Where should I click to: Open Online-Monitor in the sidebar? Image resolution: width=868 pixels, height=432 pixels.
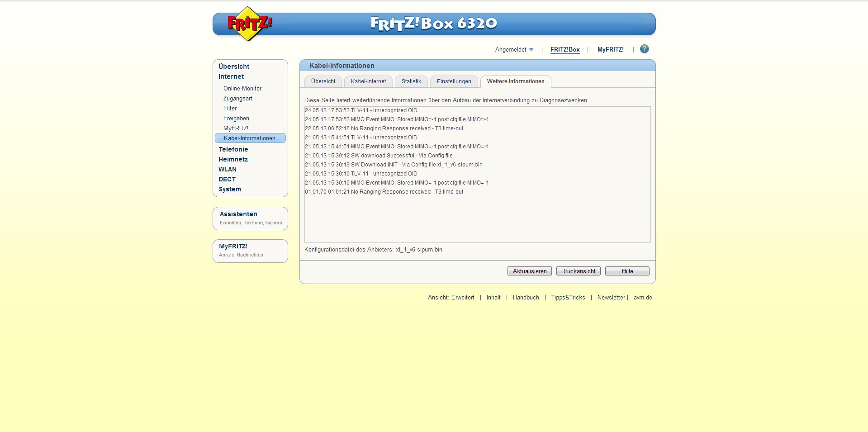242,89
